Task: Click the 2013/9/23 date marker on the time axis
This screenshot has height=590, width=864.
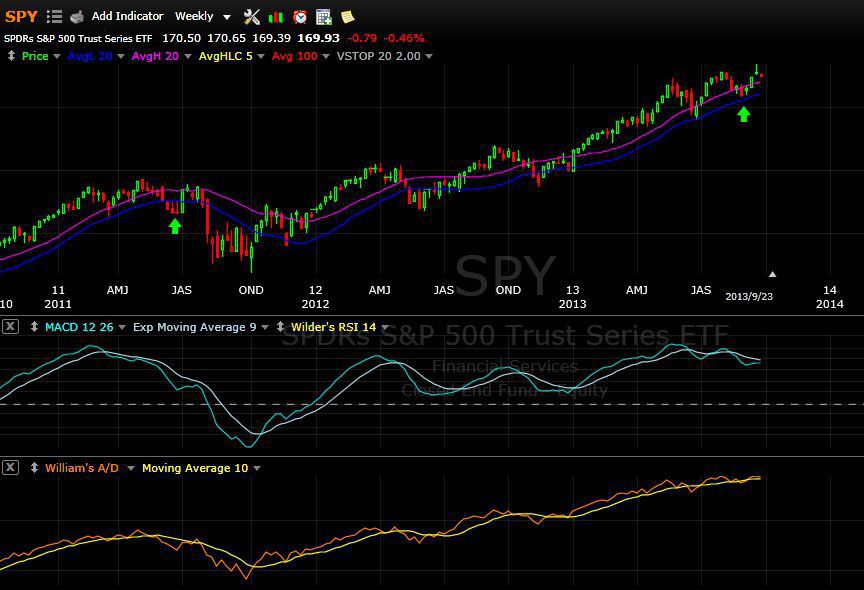Action: click(x=749, y=296)
